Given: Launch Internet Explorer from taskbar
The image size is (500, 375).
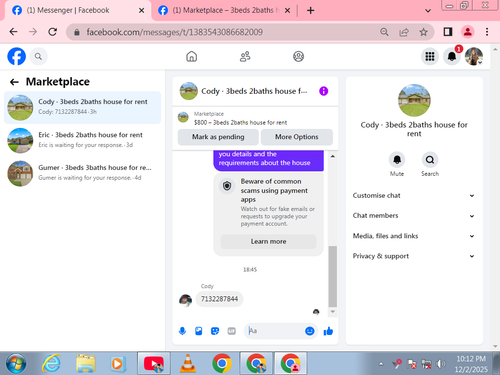Looking at the screenshot, I should click(51, 363).
